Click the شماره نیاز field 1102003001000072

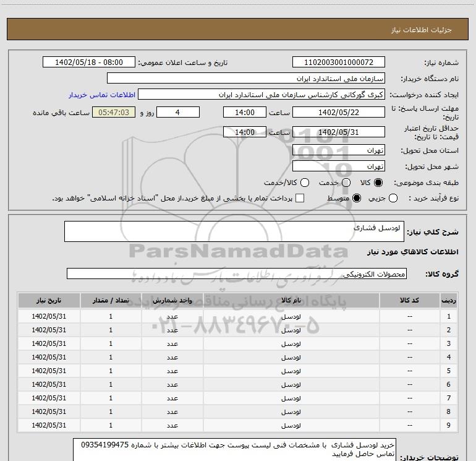(339, 62)
